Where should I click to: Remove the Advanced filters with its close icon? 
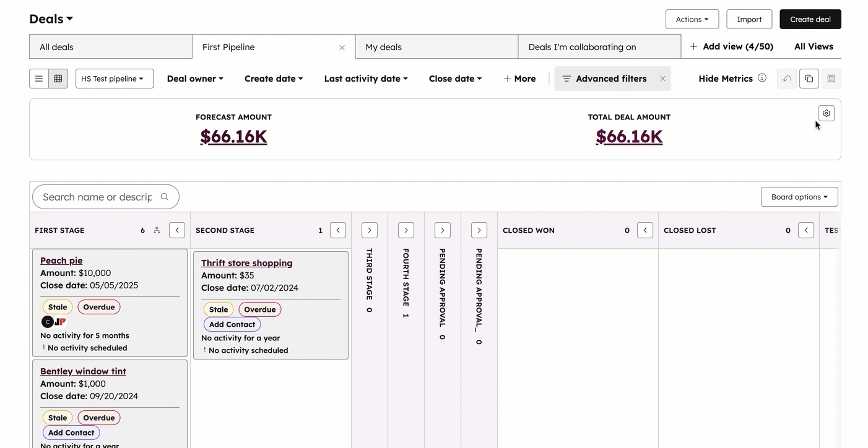[662, 79]
